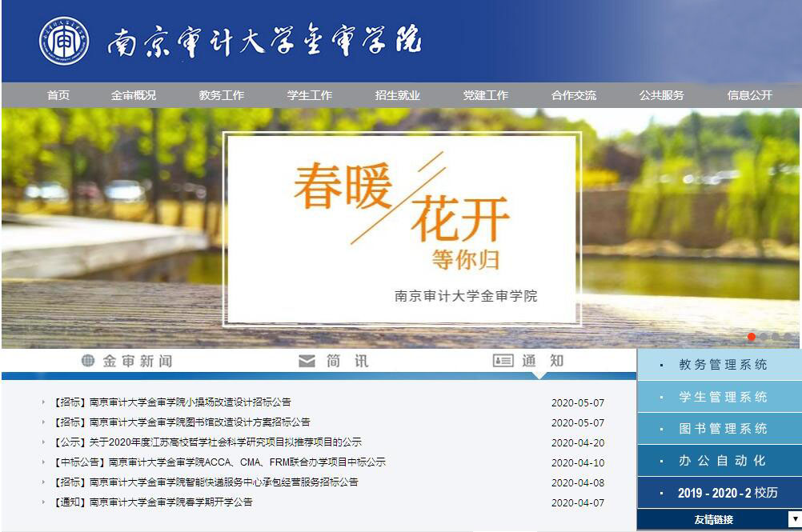Image resolution: width=802 pixels, height=532 pixels.
Task: Open the 图书管理系统 link
Action: click(719, 428)
